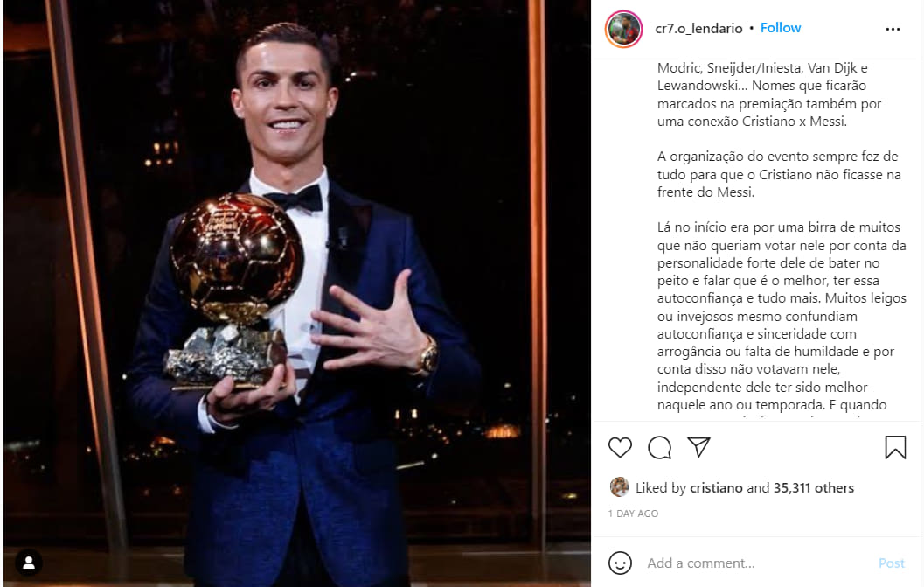
Task: Click the small liker avatar thumbnail
Action: pyautogui.click(x=619, y=486)
